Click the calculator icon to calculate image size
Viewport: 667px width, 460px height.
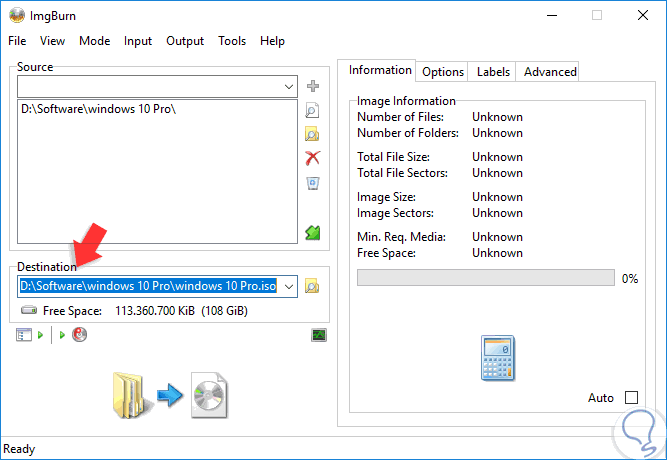tap(498, 357)
